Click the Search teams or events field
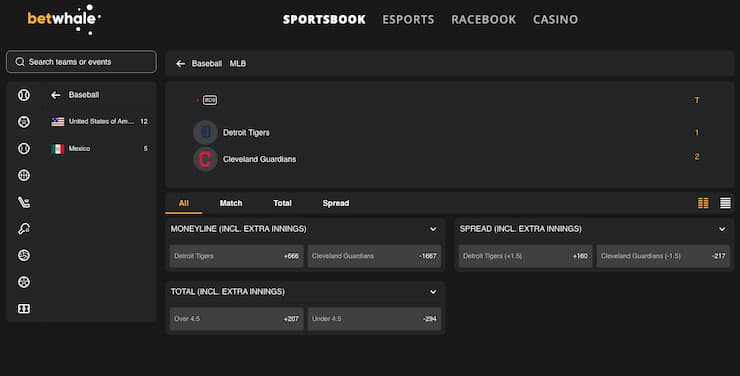This screenshot has height=376, width=740. point(81,62)
